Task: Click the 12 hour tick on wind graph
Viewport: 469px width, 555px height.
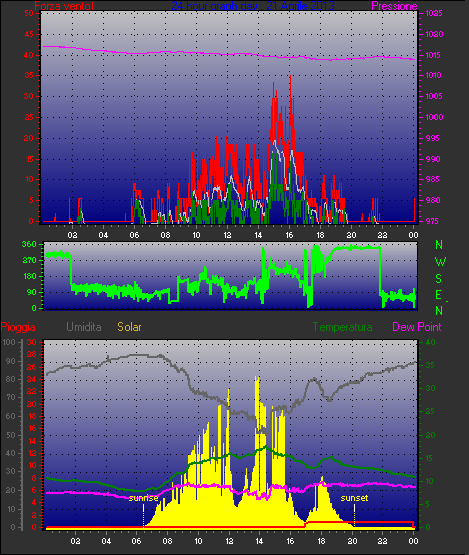Action: 227,235
